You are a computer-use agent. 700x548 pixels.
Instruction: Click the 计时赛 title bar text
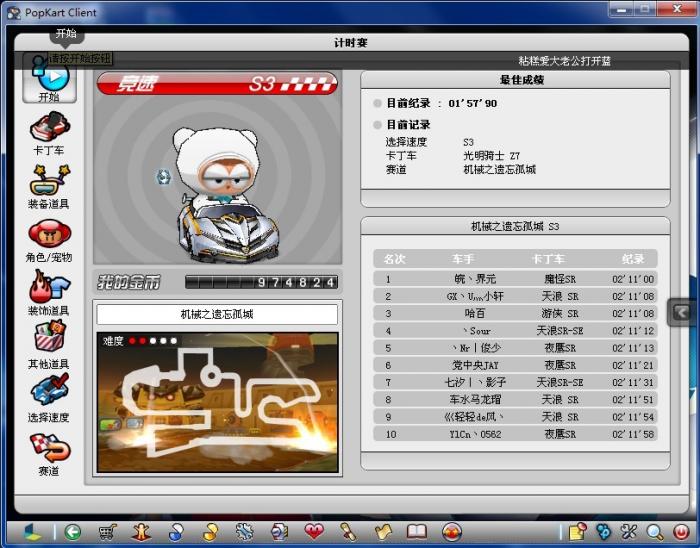pyautogui.click(x=351, y=43)
